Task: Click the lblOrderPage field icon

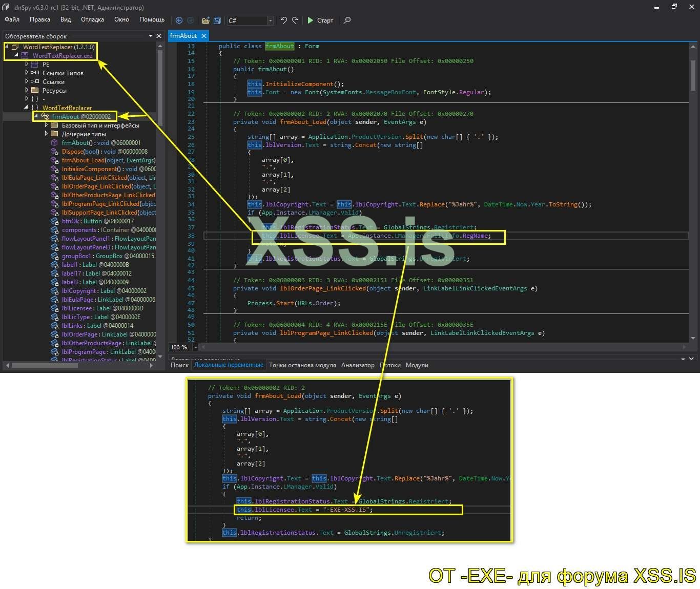Action: [x=54, y=334]
